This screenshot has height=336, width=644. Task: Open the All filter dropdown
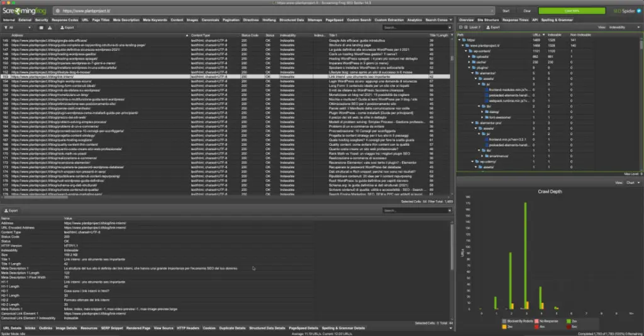(x=16, y=28)
